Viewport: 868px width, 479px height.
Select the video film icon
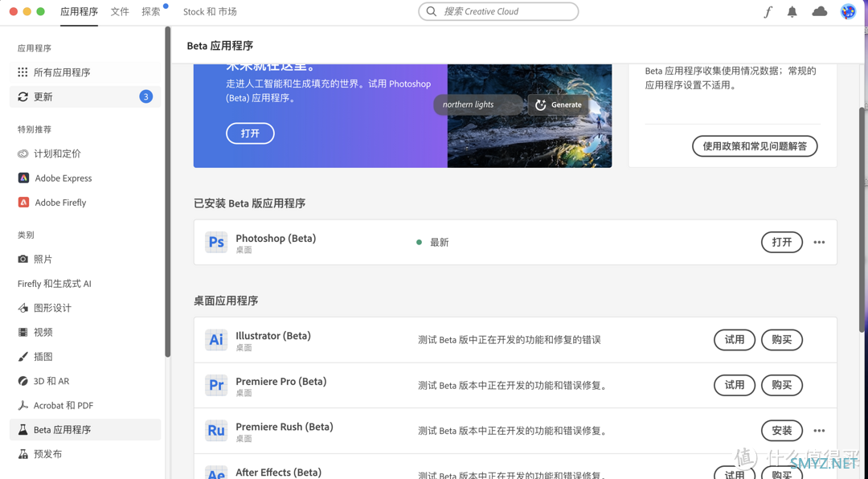(x=23, y=332)
